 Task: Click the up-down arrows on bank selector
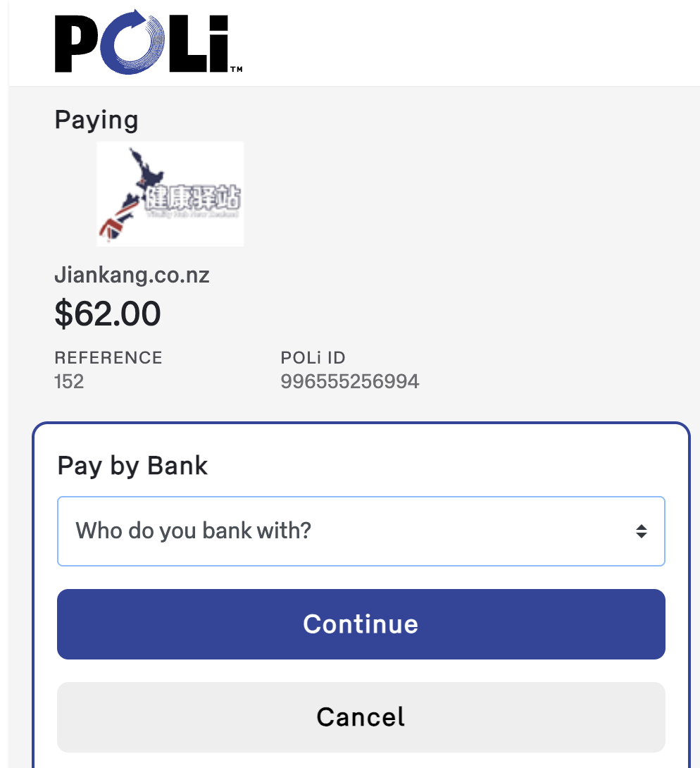(641, 531)
